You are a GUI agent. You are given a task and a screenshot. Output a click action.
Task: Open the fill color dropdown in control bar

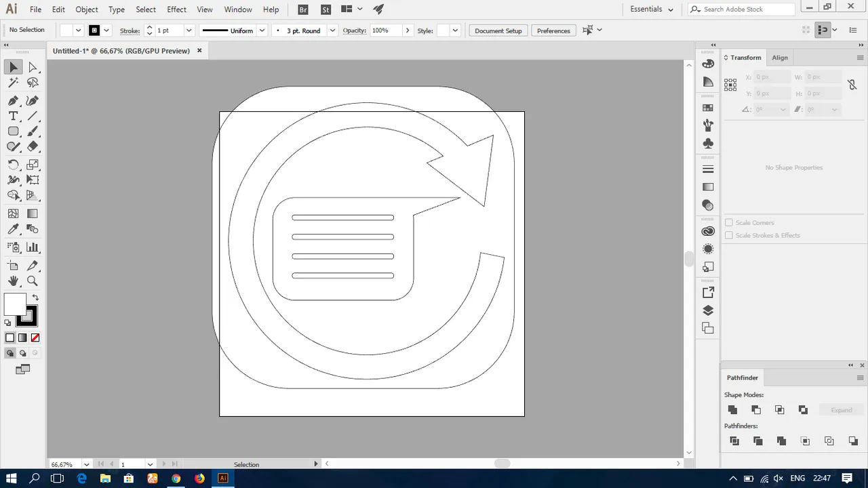(78, 30)
